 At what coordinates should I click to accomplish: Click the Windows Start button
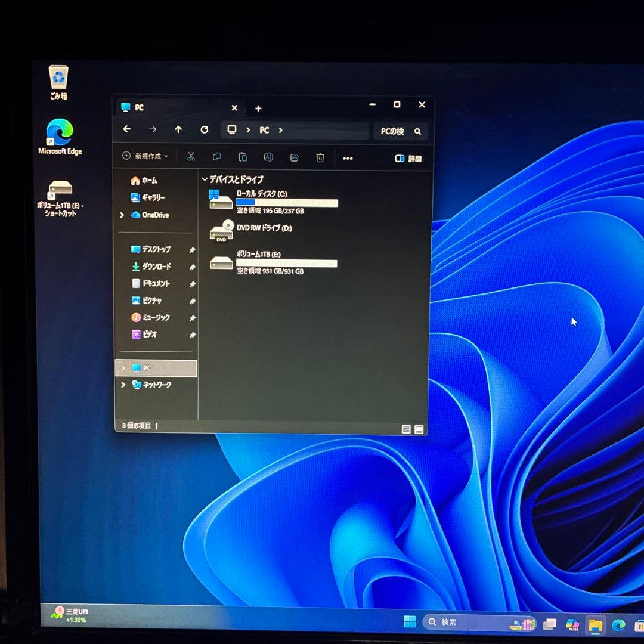click(x=410, y=622)
